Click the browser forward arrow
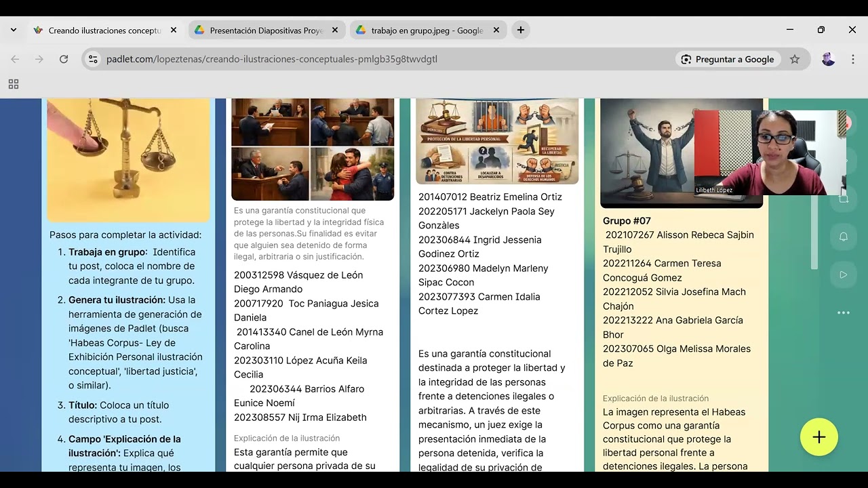The image size is (868, 488). click(x=39, y=59)
